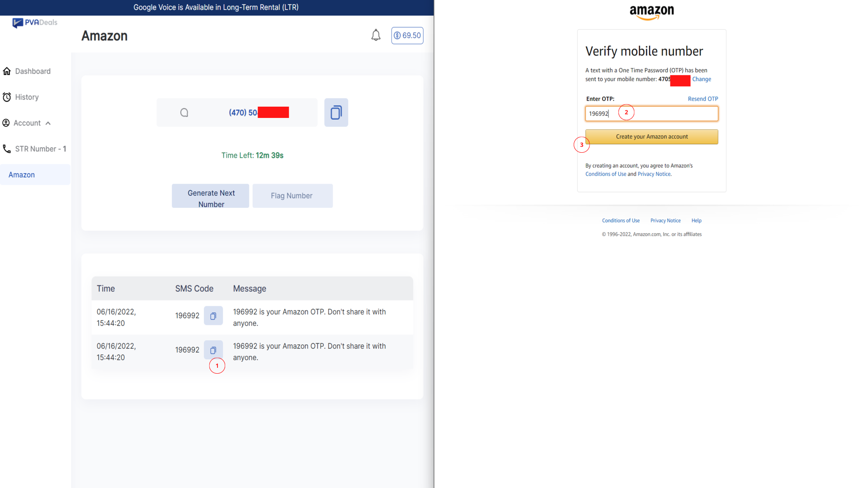Open the 69.50 balance badge
868x488 pixels.
click(x=407, y=36)
